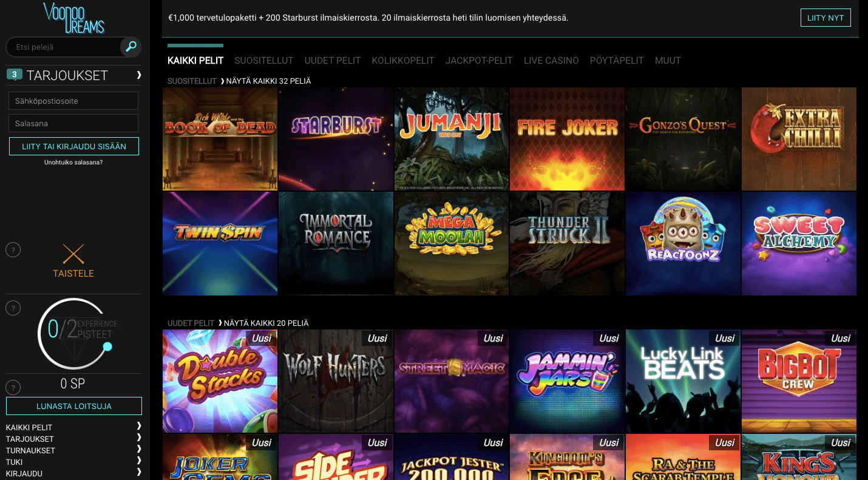The height and width of the screenshot is (480, 868).
Task: Open the Mega Moolah game
Action: 452,243
